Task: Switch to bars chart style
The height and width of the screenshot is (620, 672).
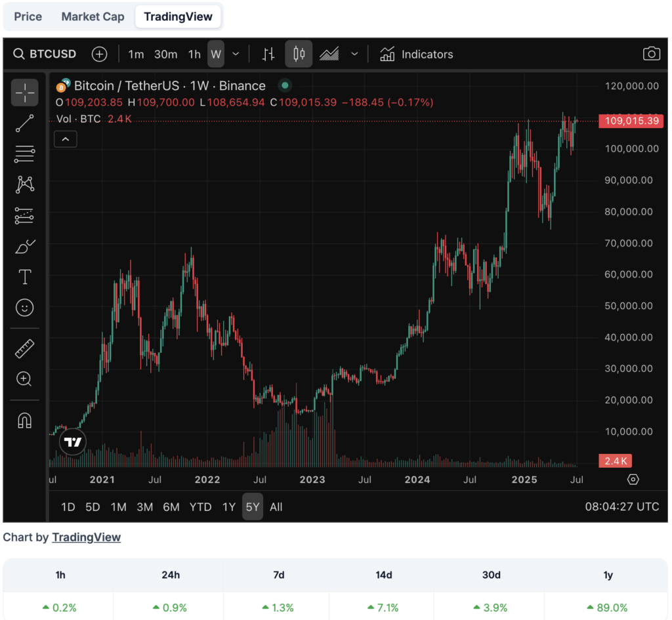Action: pyautogui.click(x=268, y=54)
